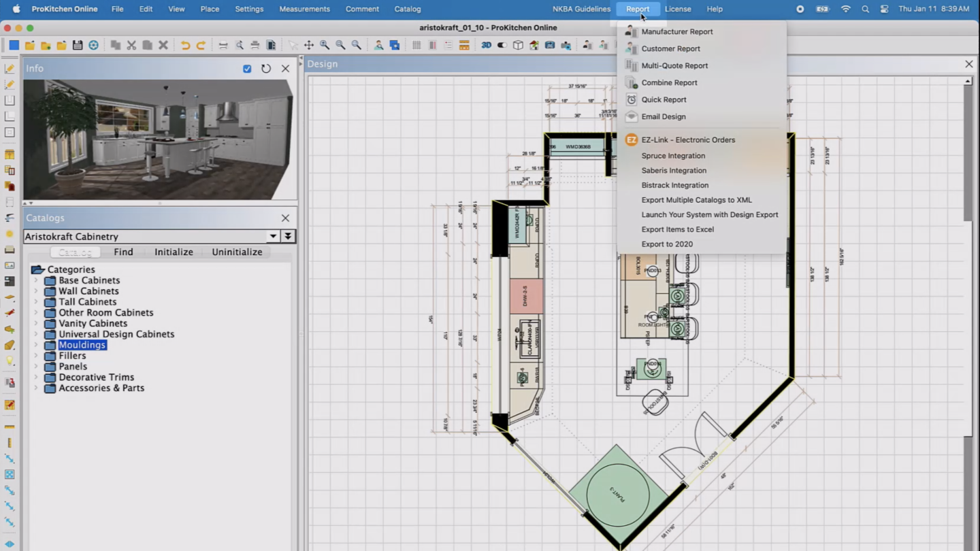Click the Cut scissors icon
This screenshot has width=980, height=551.
pyautogui.click(x=131, y=45)
